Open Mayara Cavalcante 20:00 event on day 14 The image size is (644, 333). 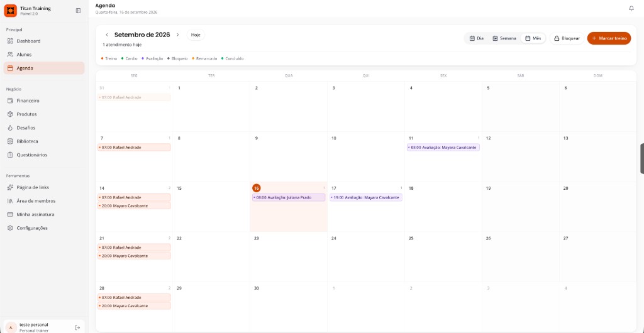(x=134, y=206)
